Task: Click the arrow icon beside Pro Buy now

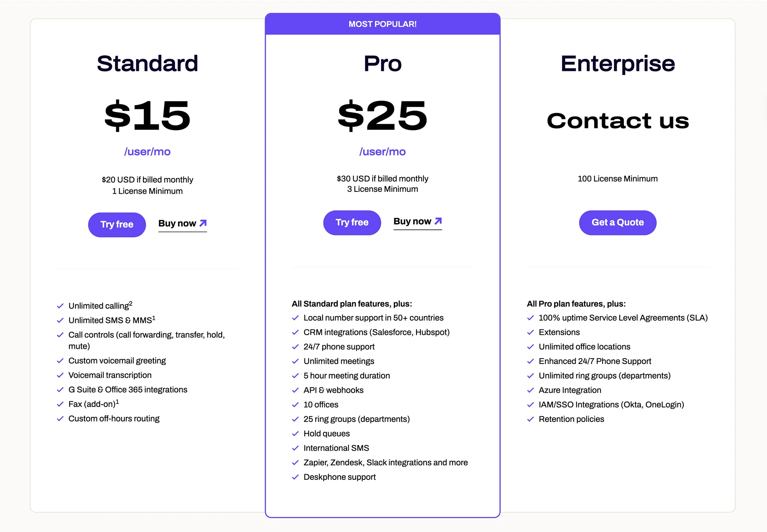Action: point(438,221)
